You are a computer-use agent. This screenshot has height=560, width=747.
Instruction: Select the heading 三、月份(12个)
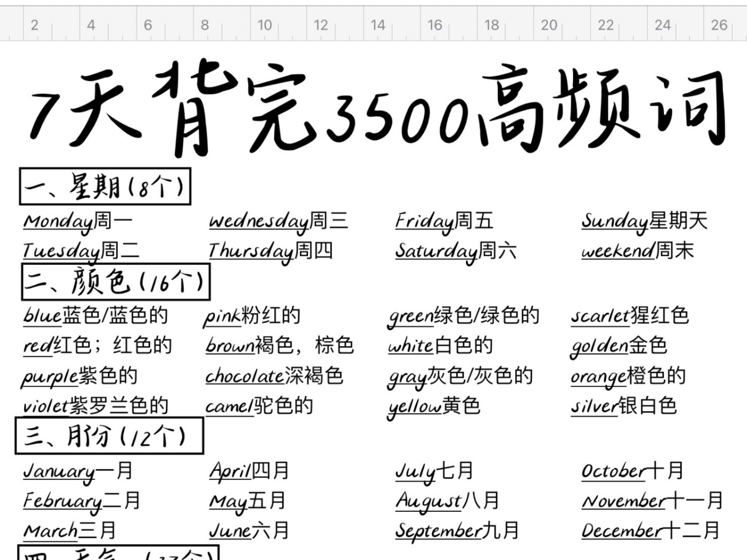109,436
